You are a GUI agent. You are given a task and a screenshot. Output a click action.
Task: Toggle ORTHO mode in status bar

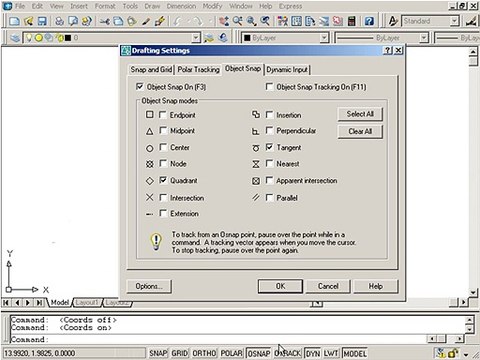pos(204,353)
